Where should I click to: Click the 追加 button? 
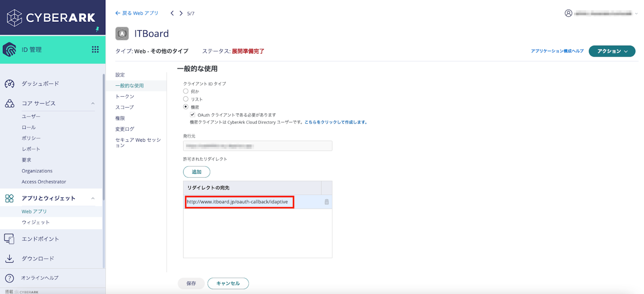(x=196, y=172)
